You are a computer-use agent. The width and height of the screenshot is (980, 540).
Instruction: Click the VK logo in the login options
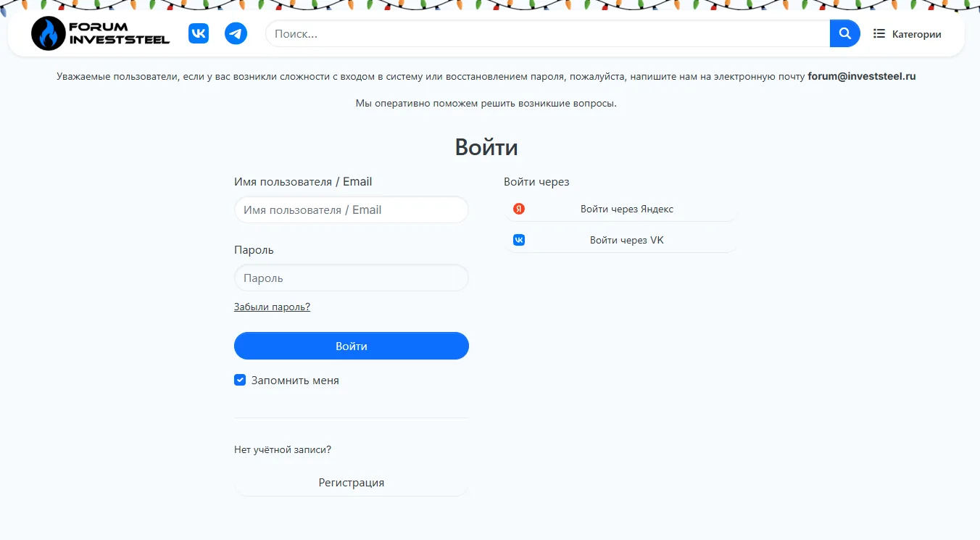click(x=519, y=240)
